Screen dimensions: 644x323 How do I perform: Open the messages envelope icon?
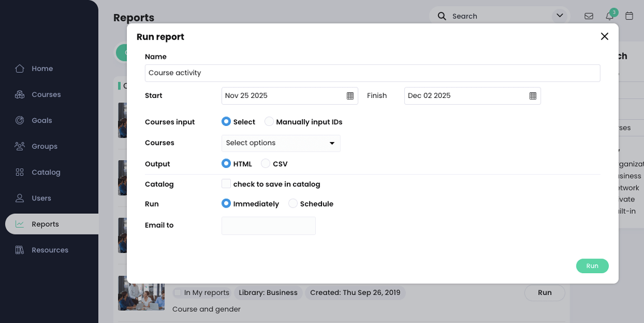coord(589,16)
